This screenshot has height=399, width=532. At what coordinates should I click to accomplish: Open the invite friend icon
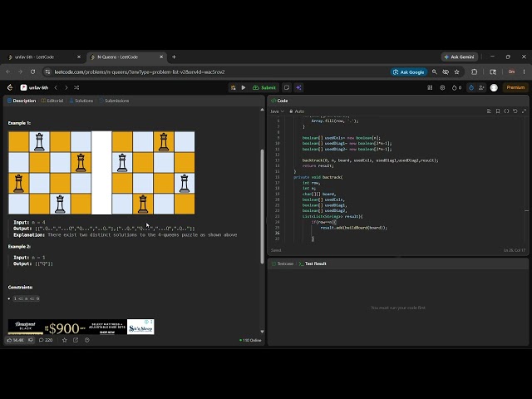(481, 87)
